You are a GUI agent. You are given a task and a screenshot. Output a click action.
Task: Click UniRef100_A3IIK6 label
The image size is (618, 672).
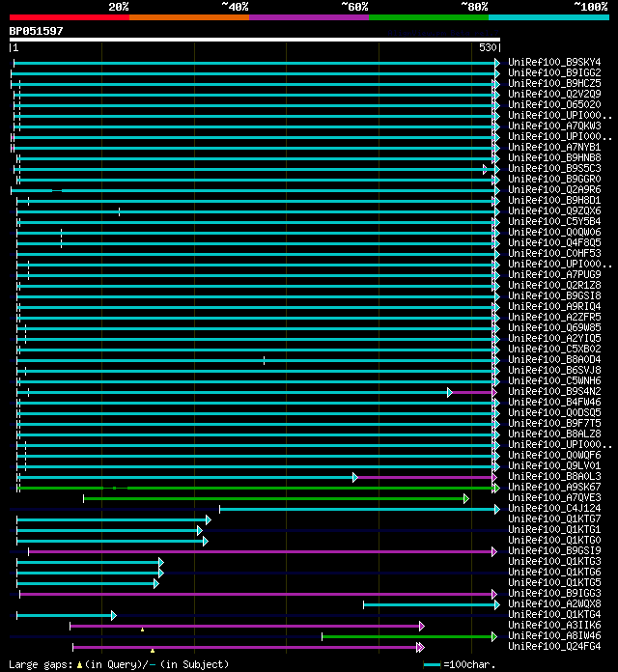click(x=554, y=626)
